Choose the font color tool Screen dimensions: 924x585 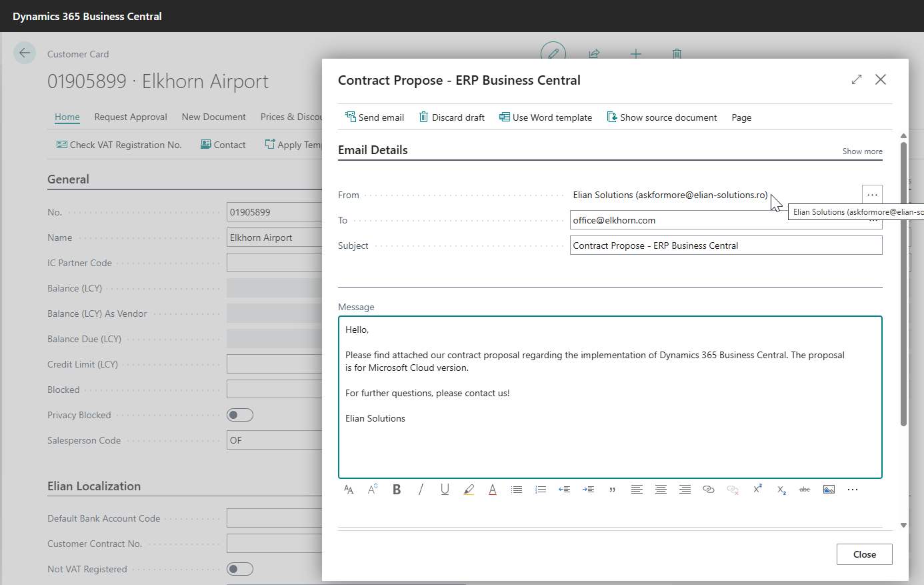(x=493, y=490)
